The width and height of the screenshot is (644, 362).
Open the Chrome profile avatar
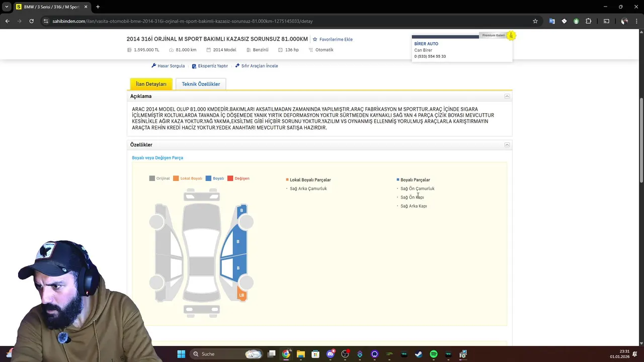(x=624, y=21)
